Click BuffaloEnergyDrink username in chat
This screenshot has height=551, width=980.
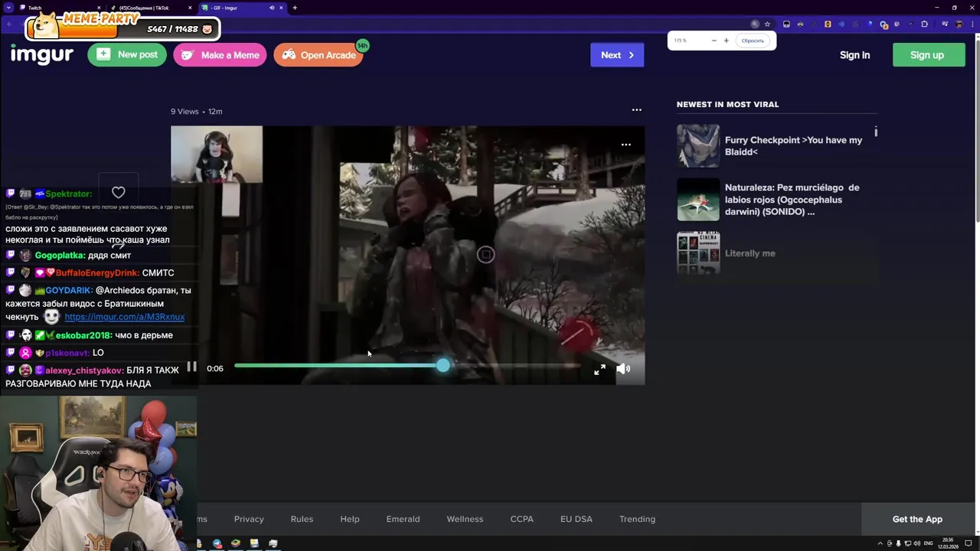coord(96,273)
